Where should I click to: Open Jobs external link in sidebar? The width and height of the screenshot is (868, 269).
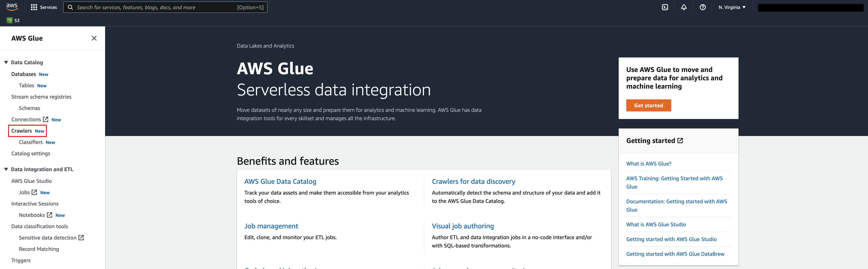(24, 192)
